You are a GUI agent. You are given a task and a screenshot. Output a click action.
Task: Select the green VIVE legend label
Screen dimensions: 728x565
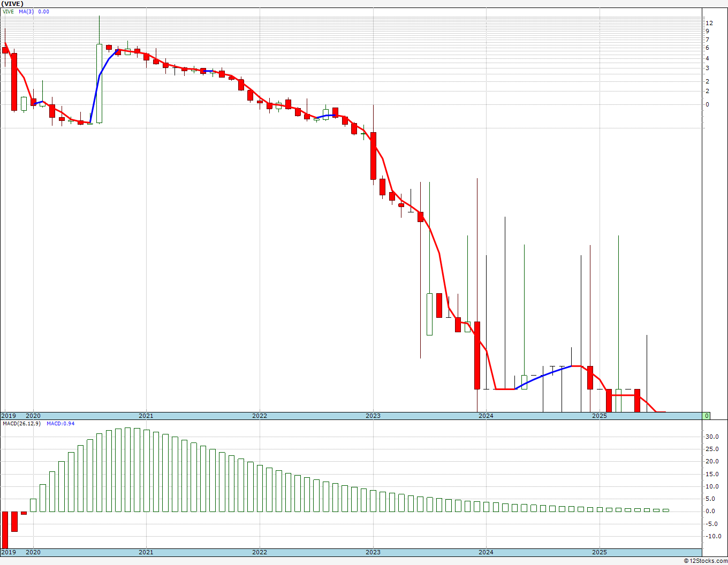tap(9, 11)
